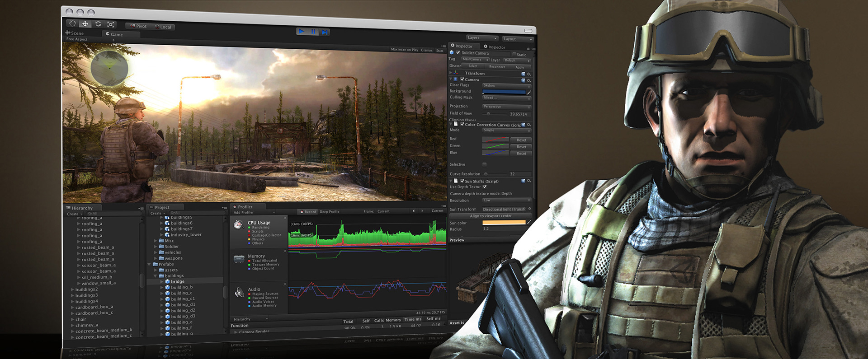Enable Deep Profile in the Profiler
The image size is (868, 359).
329,212
